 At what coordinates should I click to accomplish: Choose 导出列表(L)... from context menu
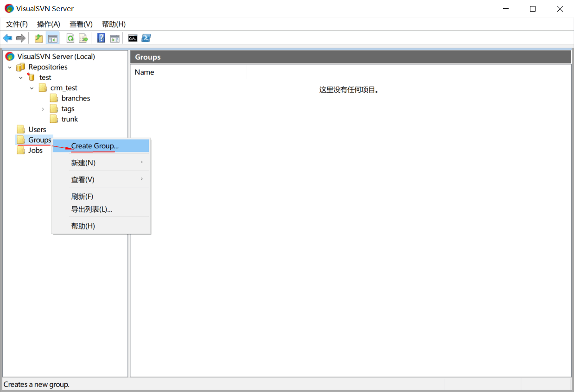101,209
